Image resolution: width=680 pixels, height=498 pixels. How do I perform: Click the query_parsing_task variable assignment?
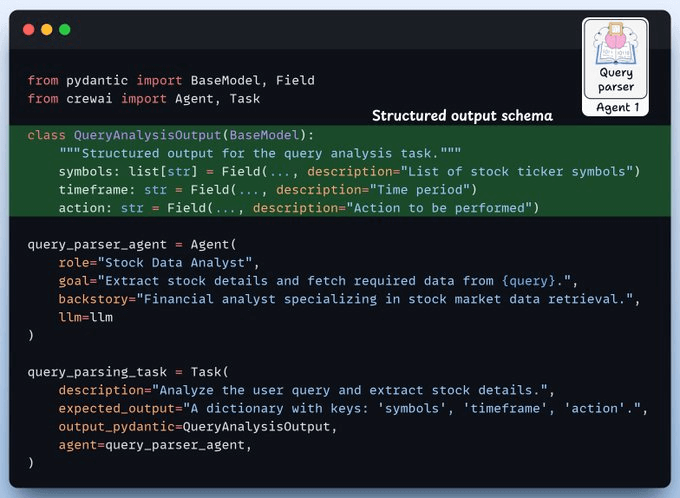point(114,371)
